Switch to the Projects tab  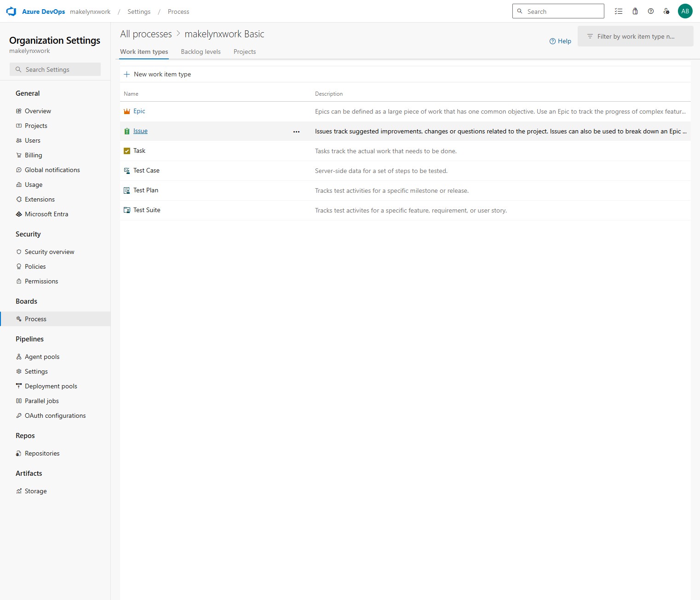[245, 52]
